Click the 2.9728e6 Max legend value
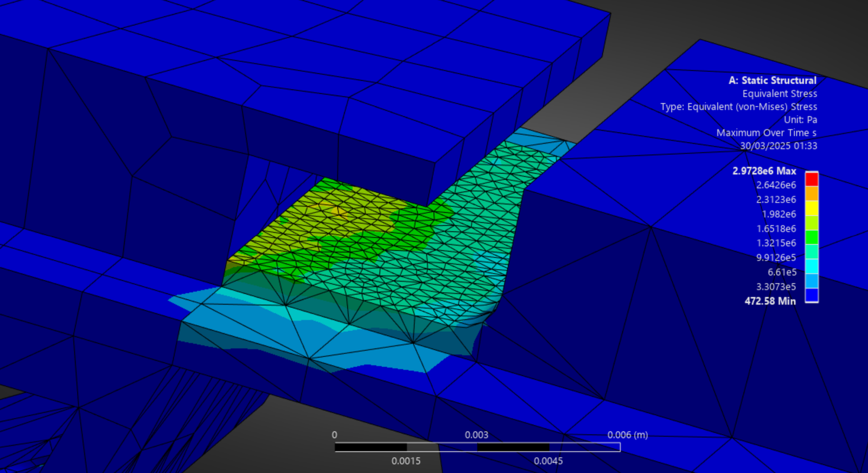The image size is (868, 473). 764,171
